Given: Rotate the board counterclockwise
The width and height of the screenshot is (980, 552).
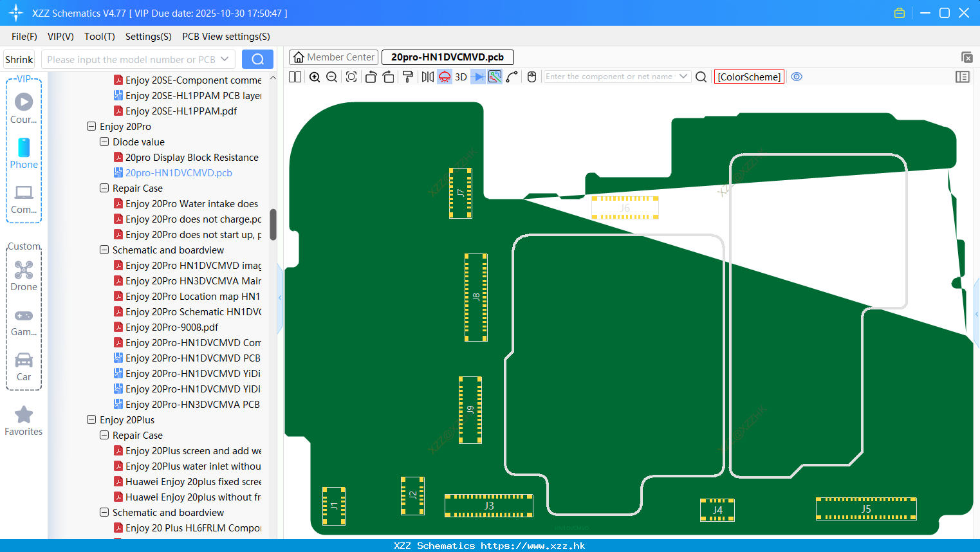Looking at the screenshot, I should click(x=371, y=77).
